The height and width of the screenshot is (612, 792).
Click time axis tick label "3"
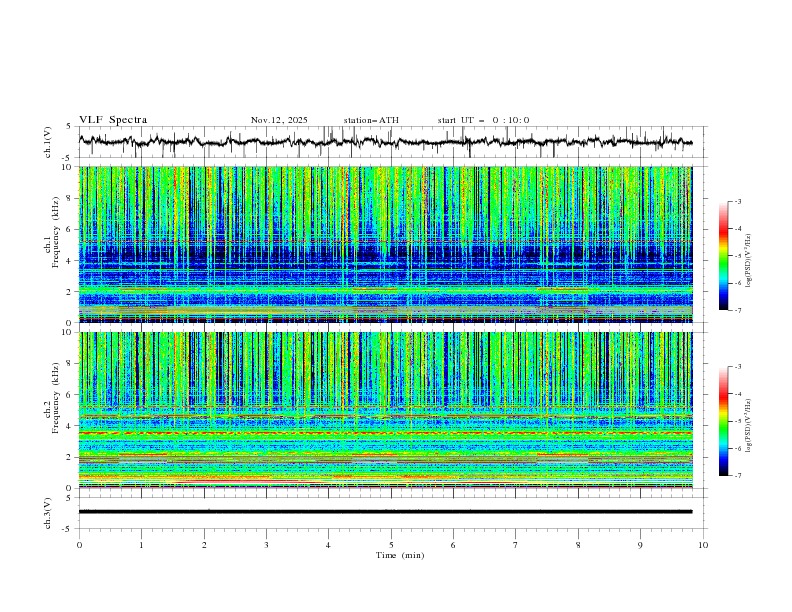(x=266, y=545)
